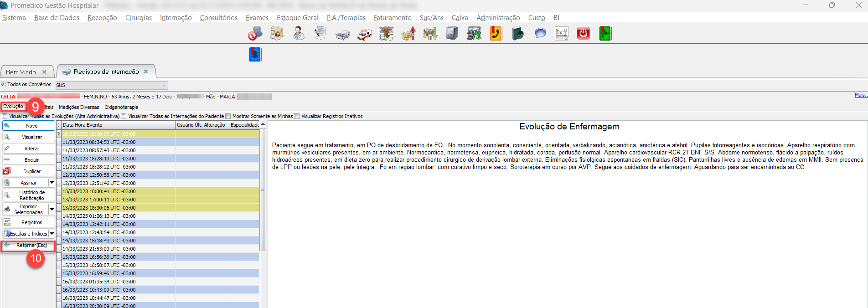868x308 pixels.
Task: Enable Visualizar Todas as Internações do Paciente
Action: [124, 116]
